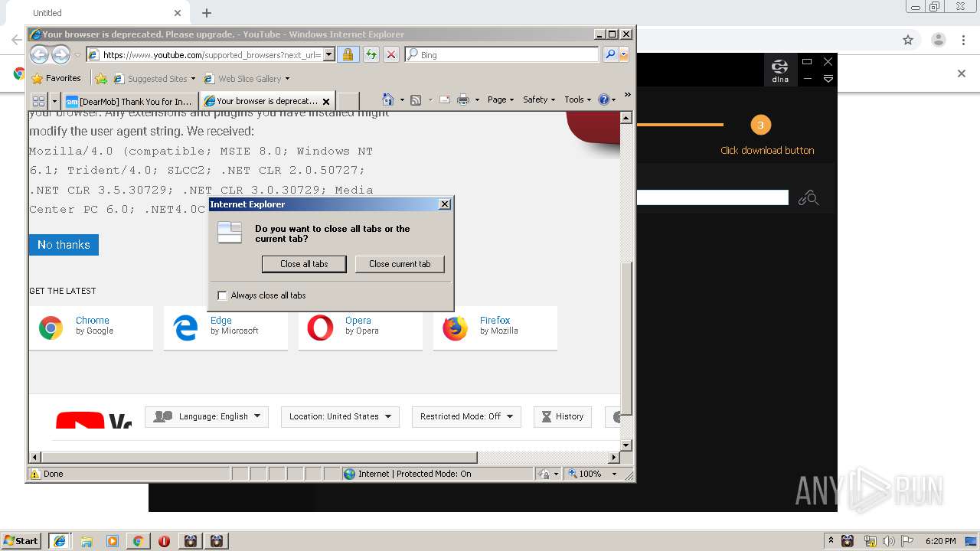Click the security warning icon in status bar
This screenshot has height=551, width=980.
point(34,474)
